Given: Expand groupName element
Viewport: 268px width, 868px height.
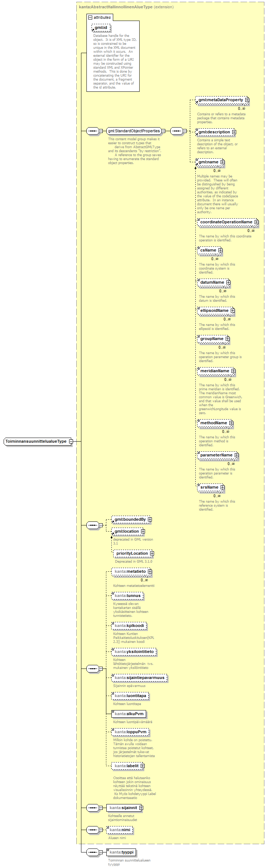Looking at the screenshot, I should click(x=227, y=339).
